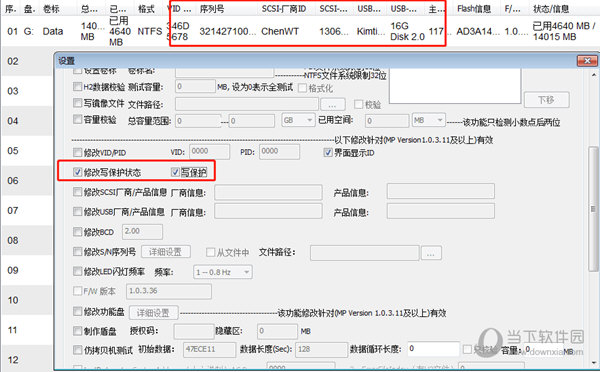The height and width of the screenshot is (372, 600).
Task: Click the 格式 column header
Action: [x=146, y=8]
